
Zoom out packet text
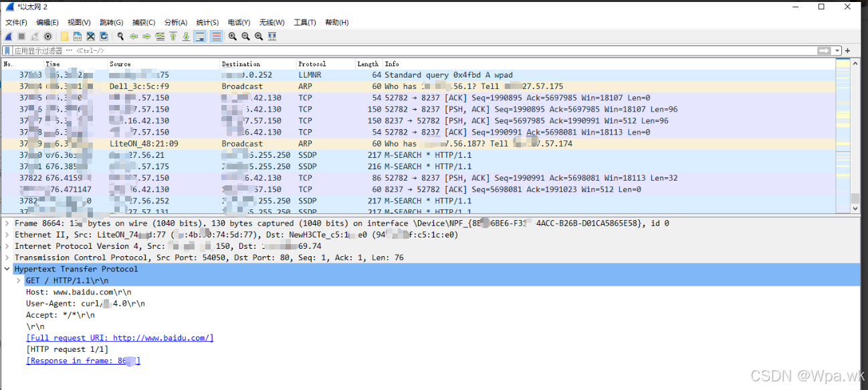click(245, 36)
